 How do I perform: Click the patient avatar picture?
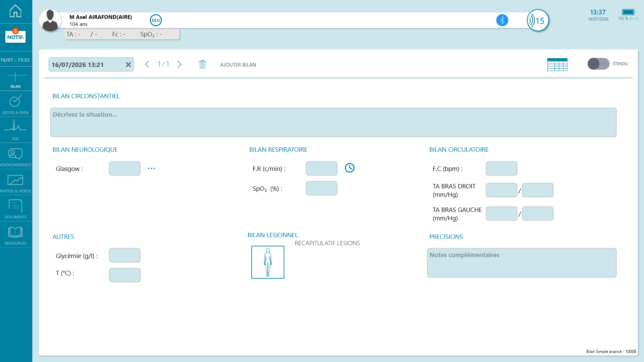point(50,20)
